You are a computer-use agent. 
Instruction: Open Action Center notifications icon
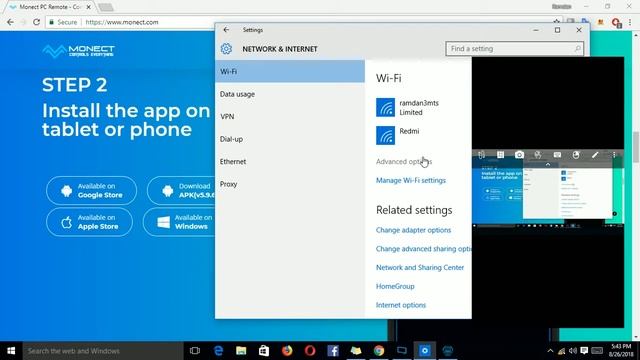click(x=584, y=351)
